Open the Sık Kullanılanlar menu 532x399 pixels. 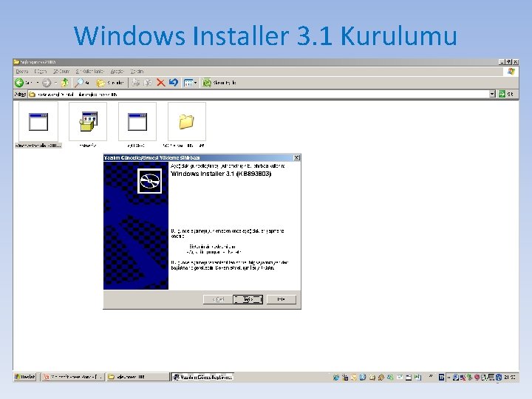pyautogui.click(x=89, y=71)
